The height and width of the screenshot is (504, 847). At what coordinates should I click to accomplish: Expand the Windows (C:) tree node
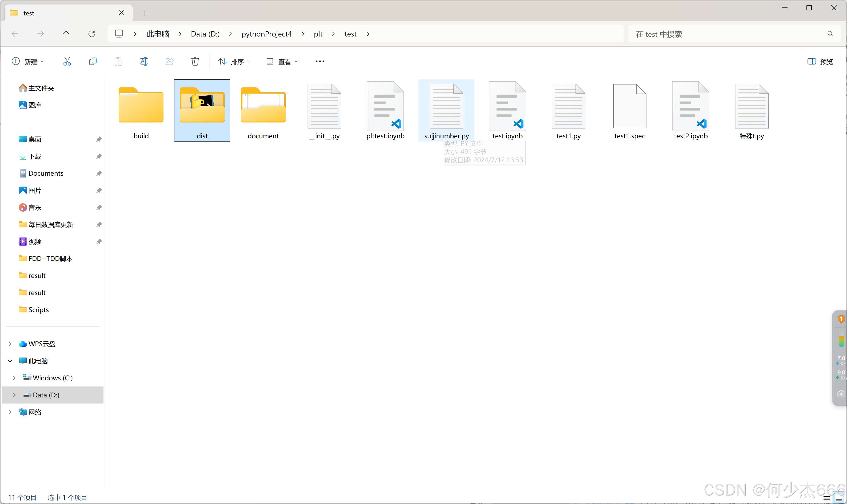pos(14,378)
